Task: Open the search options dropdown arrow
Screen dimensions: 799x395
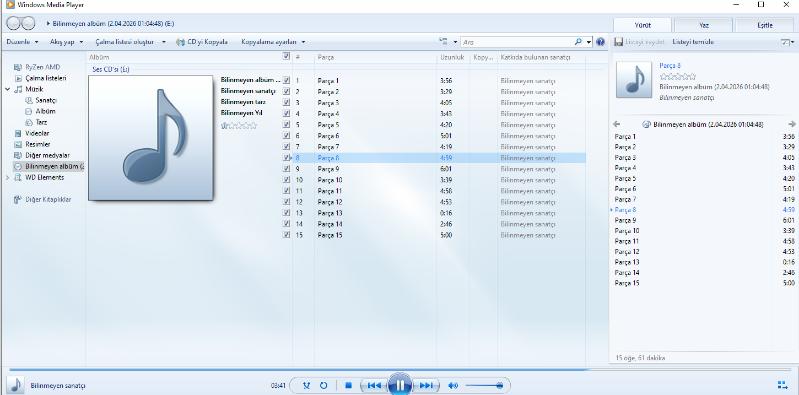Action: pos(589,42)
